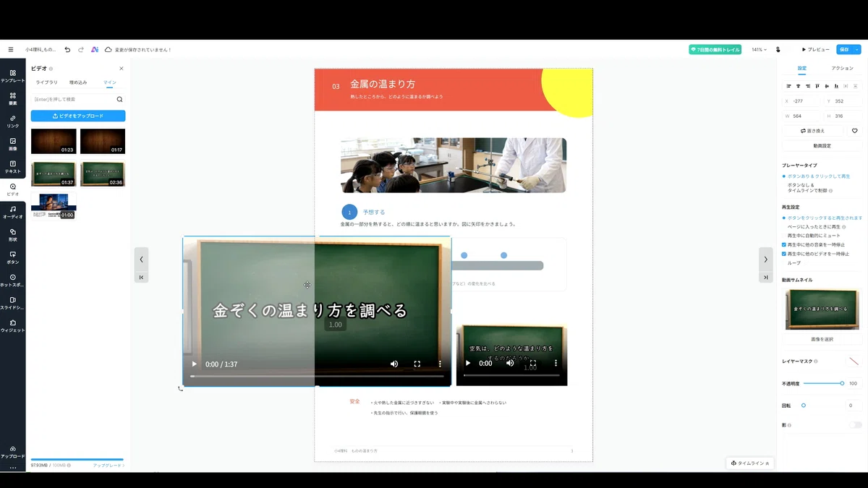The height and width of the screenshot is (488, 868).
Task: Open more options in small video player
Action: pos(556,363)
